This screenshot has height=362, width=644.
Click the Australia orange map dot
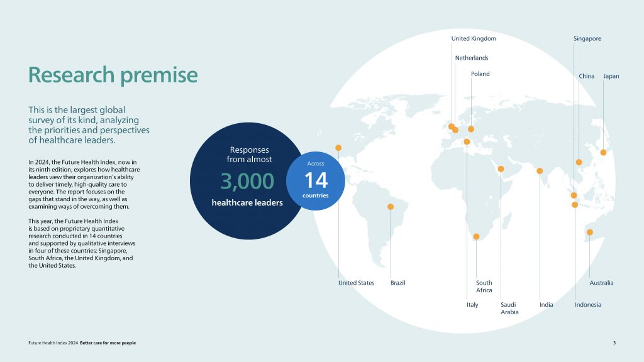(x=589, y=233)
